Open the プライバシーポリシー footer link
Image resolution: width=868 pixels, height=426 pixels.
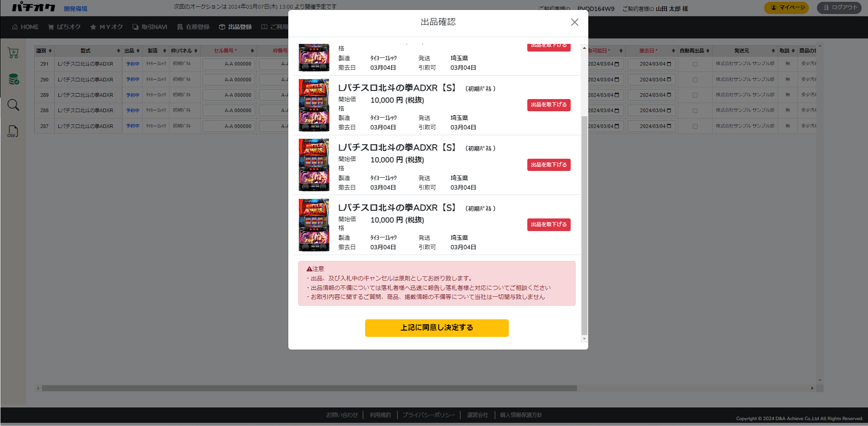click(x=429, y=415)
